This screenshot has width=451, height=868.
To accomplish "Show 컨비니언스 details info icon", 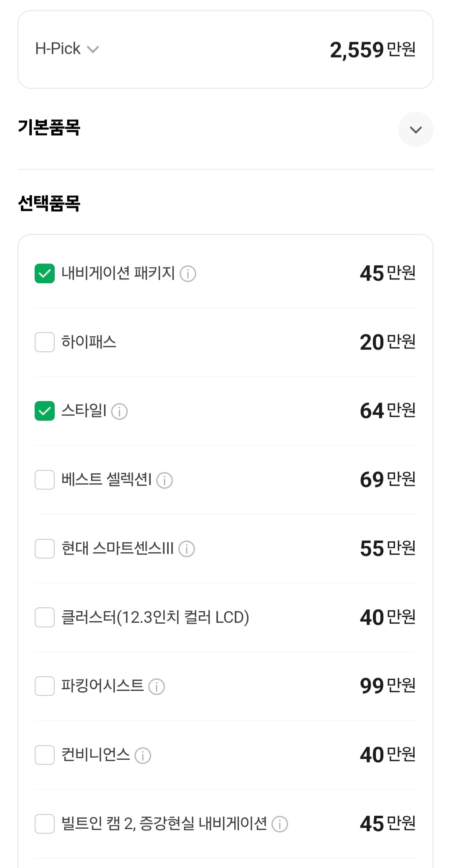I will (143, 755).
